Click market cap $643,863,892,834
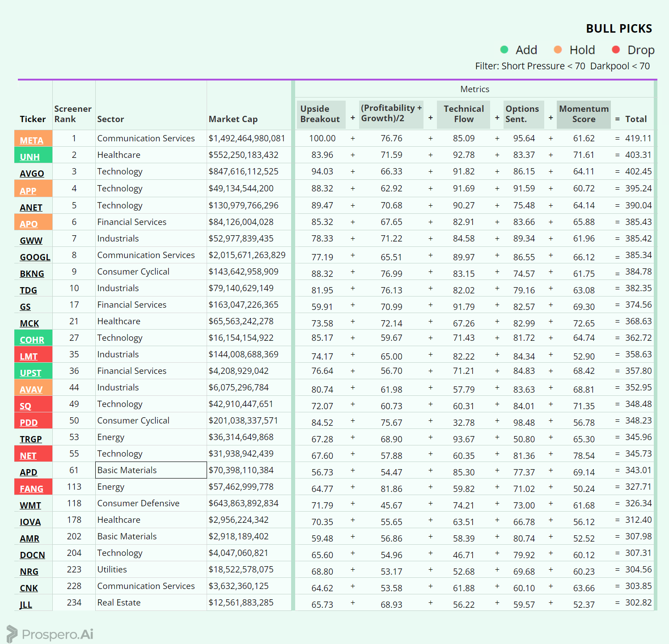Image resolution: width=669 pixels, height=644 pixels. [x=243, y=503]
